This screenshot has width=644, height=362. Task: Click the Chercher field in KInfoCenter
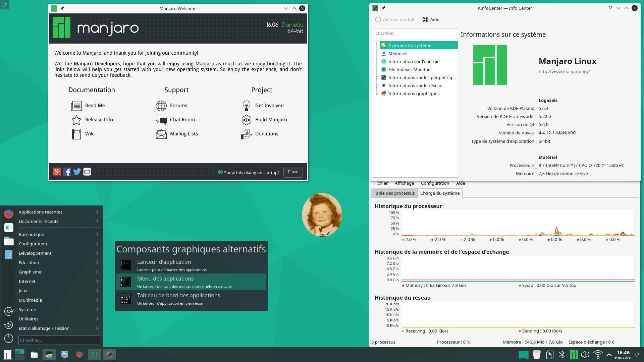pos(415,33)
